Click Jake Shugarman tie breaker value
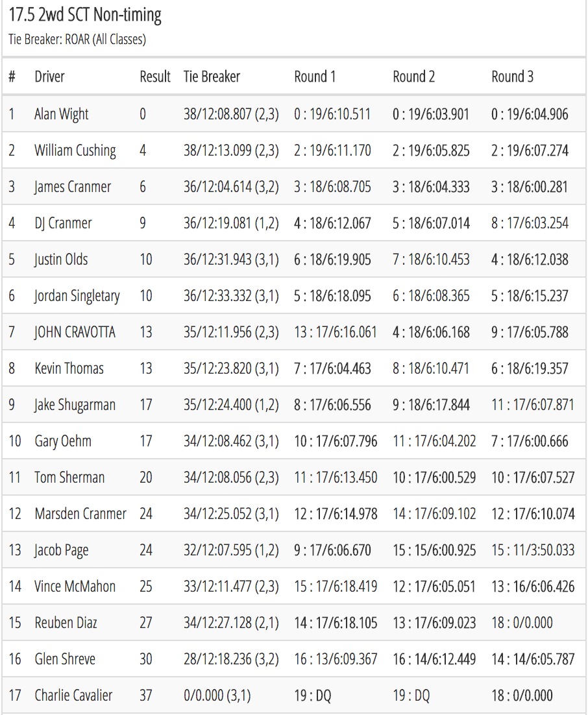The width and height of the screenshot is (588, 715). coord(231,405)
